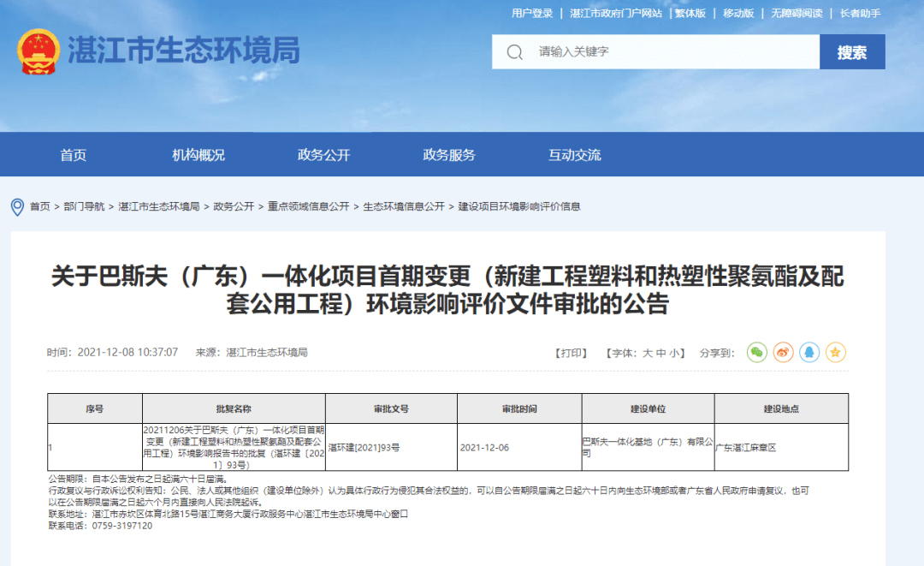This screenshot has width=924, height=566.
Task: Open the 互动交流 navigation menu
Action: click(575, 154)
